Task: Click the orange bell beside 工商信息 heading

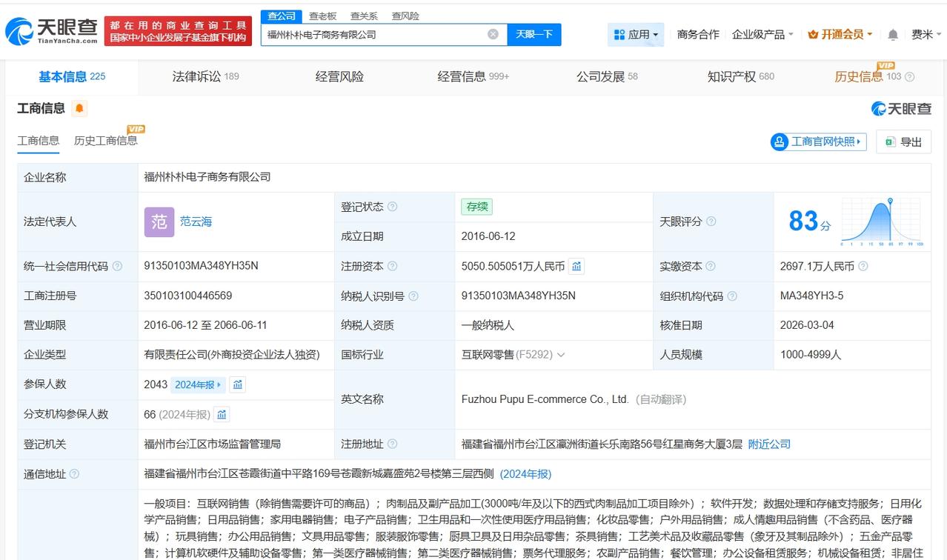Action: point(79,109)
